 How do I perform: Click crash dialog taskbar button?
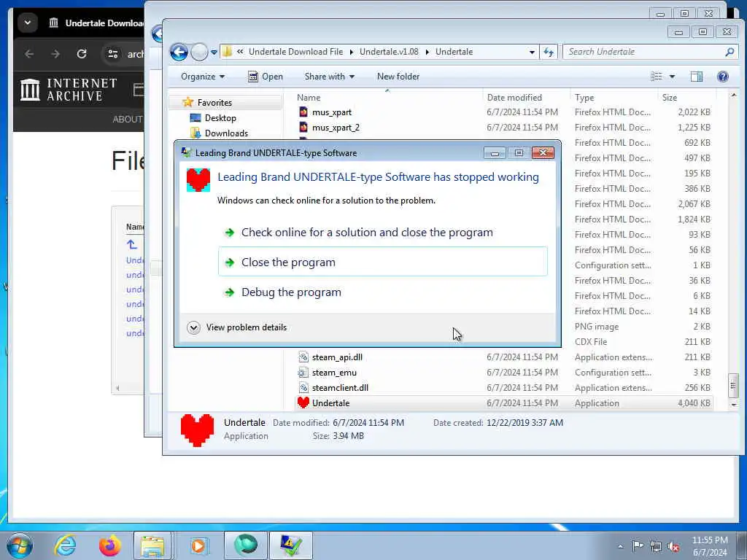(x=291, y=545)
